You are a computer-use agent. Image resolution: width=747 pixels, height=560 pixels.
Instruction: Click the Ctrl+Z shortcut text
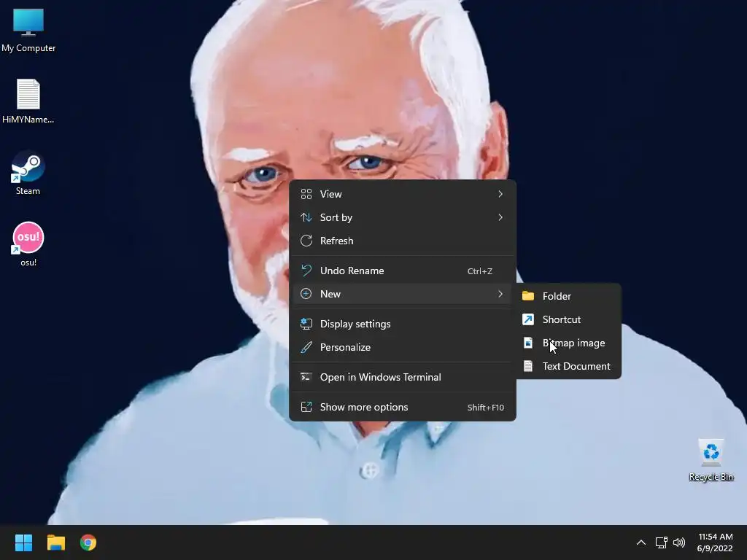(x=480, y=271)
